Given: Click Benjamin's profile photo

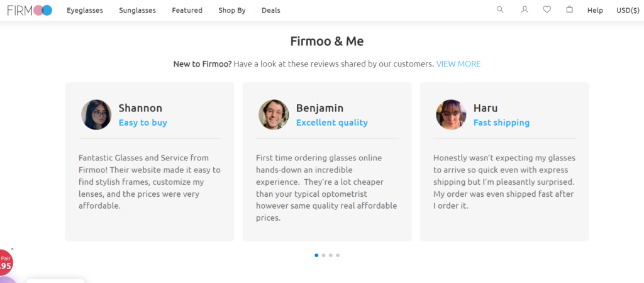Looking at the screenshot, I should [x=274, y=114].
